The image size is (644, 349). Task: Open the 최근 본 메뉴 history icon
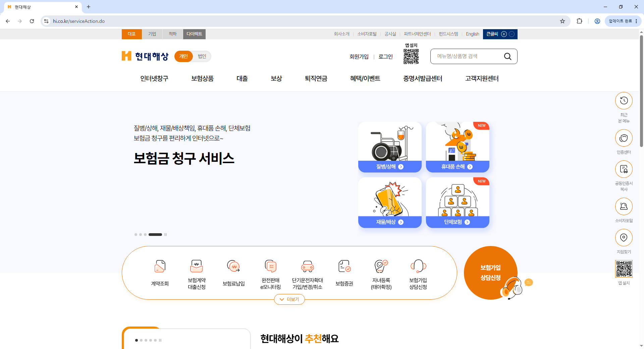click(x=624, y=101)
